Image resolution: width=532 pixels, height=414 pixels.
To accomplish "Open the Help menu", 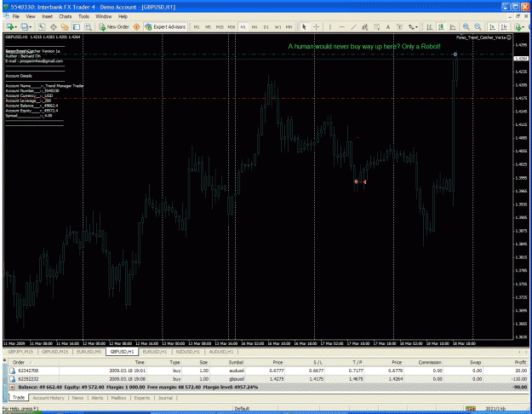I will (123, 16).
